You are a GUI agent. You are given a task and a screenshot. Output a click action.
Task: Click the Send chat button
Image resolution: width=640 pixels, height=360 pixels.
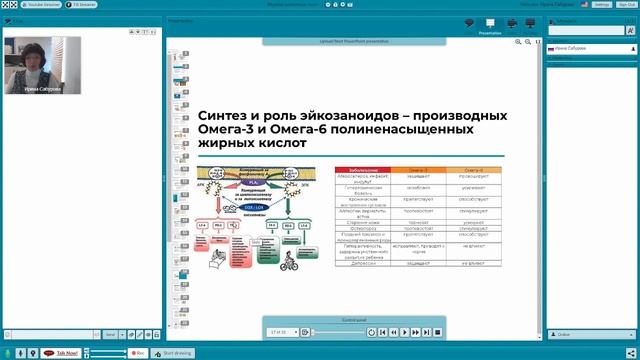pyautogui.click(x=110, y=335)
